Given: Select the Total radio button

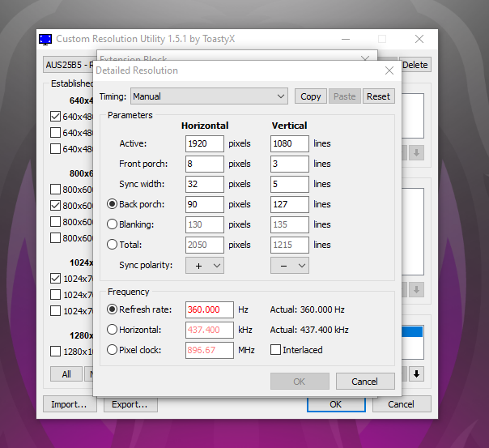Looking at the screenshot, I should point(113,245).
